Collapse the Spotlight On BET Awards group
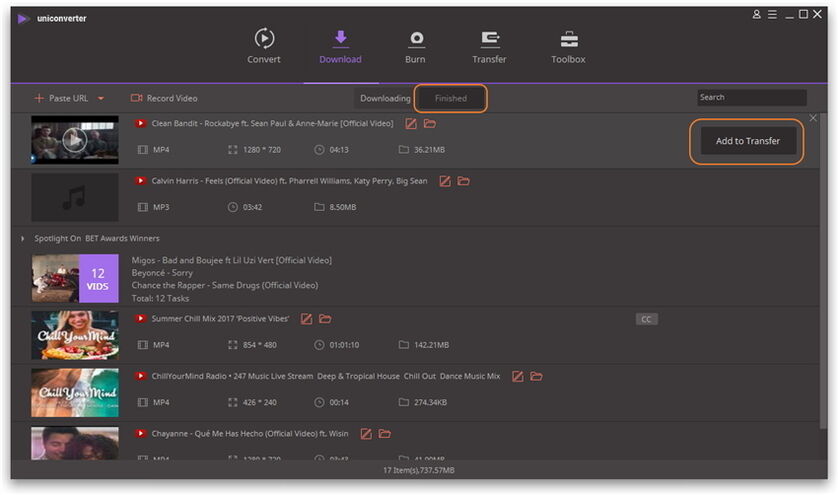This screenshot has width=838, height=495. point(23,239)
